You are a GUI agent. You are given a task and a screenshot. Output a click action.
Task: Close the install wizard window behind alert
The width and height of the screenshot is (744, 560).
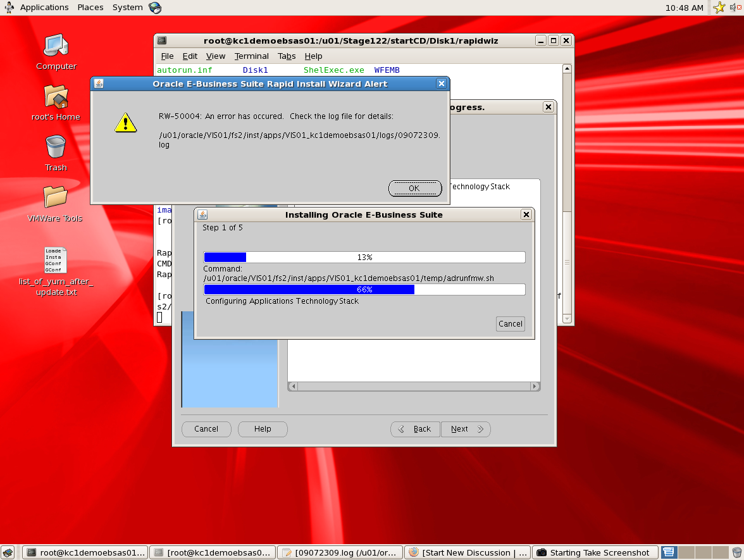549,107
